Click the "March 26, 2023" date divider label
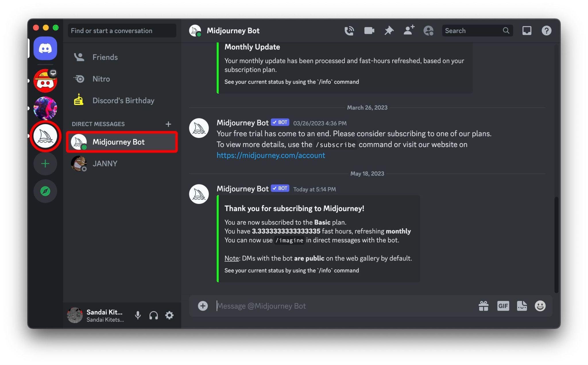588x365 pixels. click(367, 108)
